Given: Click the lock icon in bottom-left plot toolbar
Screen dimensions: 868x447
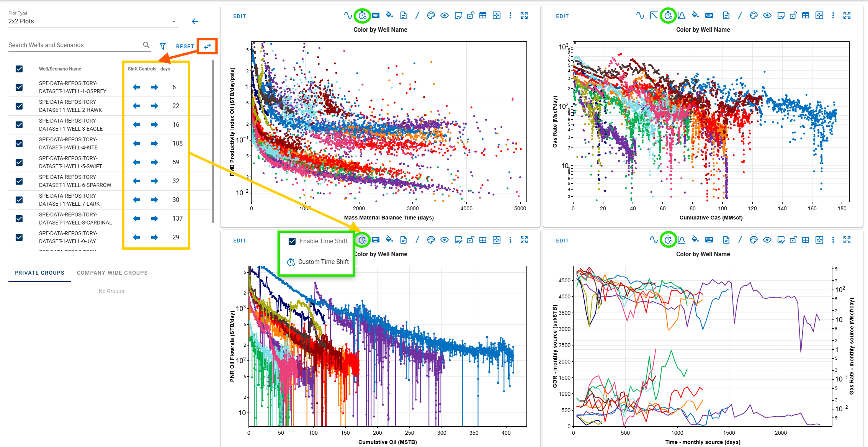Looking at the screenshot, I should [470, 240].
